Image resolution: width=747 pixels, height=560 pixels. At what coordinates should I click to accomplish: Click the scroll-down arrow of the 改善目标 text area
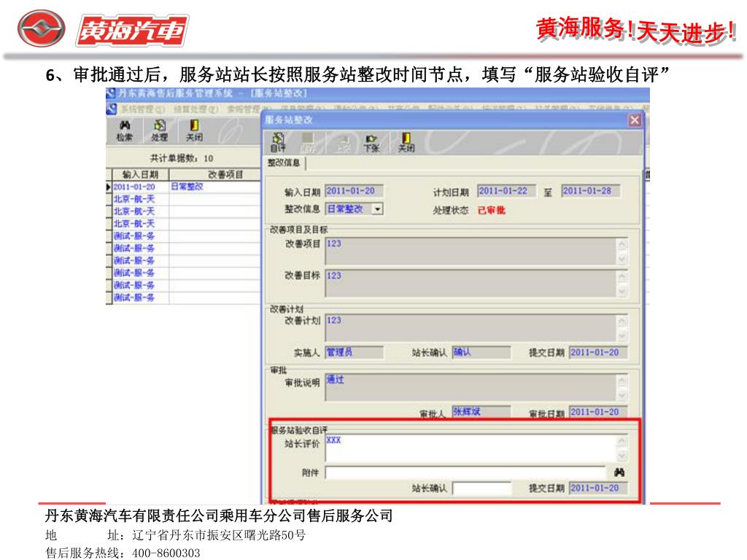(622, 290)
